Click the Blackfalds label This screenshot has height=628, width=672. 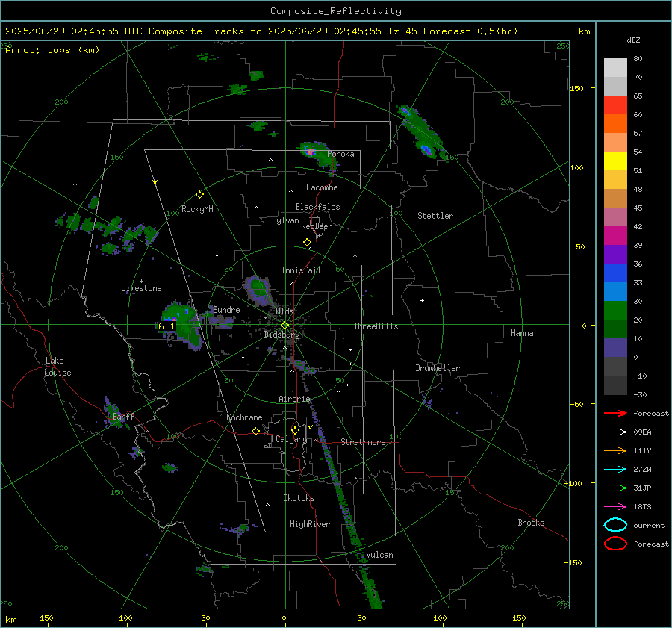point(317,207)
